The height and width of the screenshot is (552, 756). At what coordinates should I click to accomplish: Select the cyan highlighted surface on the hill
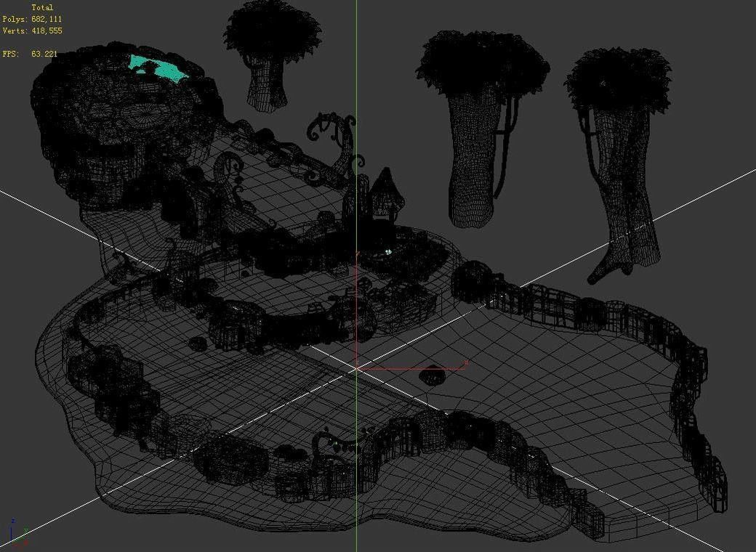coord(159,69)
